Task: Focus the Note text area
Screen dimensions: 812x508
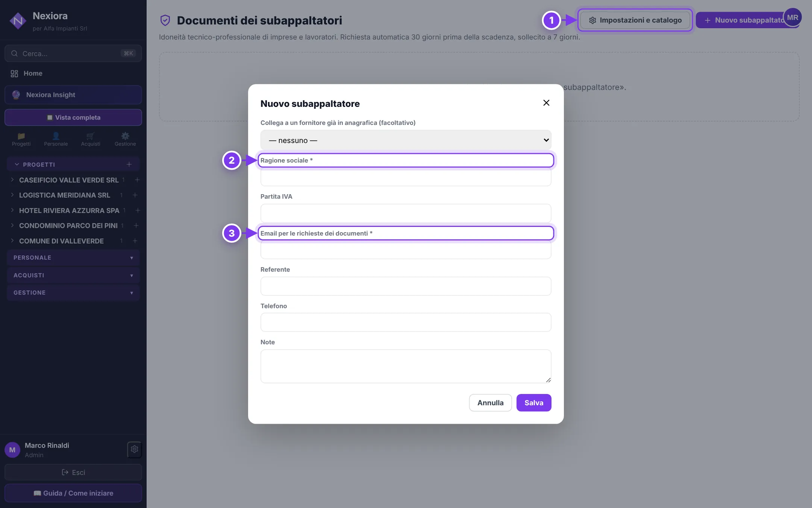Action: [x=406, y=367]
